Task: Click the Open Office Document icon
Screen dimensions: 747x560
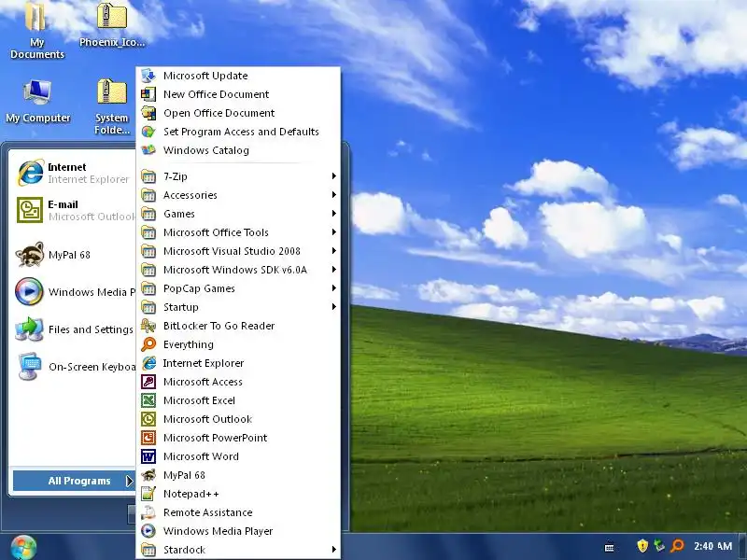Action: point(148,113)
